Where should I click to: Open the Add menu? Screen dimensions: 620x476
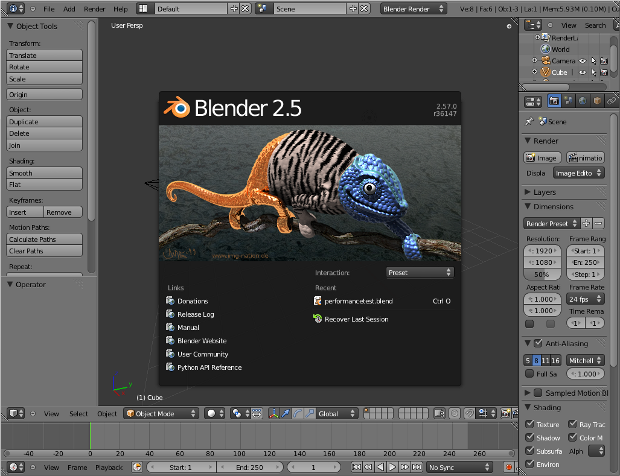pos(69,9)
